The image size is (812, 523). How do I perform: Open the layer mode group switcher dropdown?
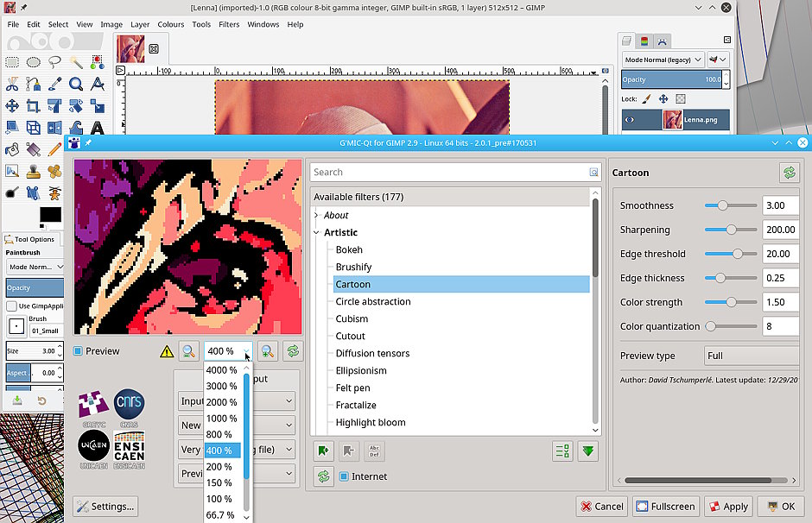coord(718,60)
